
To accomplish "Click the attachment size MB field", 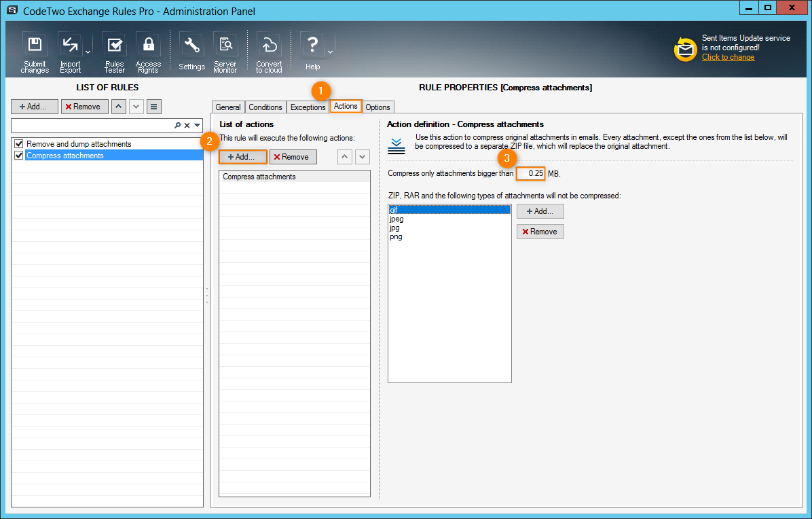I will (x=531, y=173).
